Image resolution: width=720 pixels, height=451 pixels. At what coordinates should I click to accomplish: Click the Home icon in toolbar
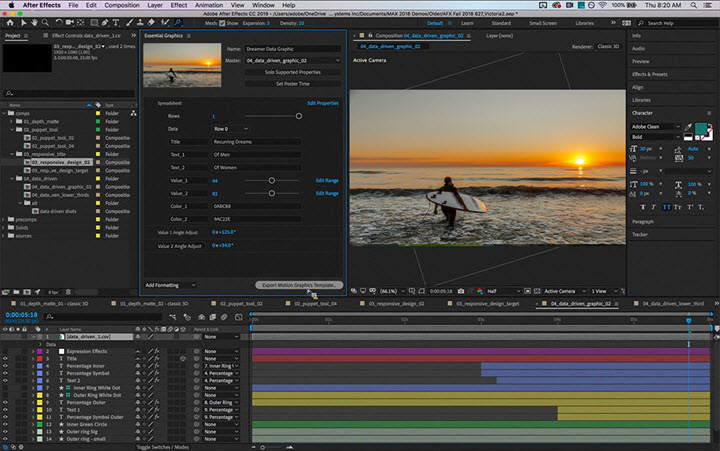pyautogui.click(x=8, y=20)
